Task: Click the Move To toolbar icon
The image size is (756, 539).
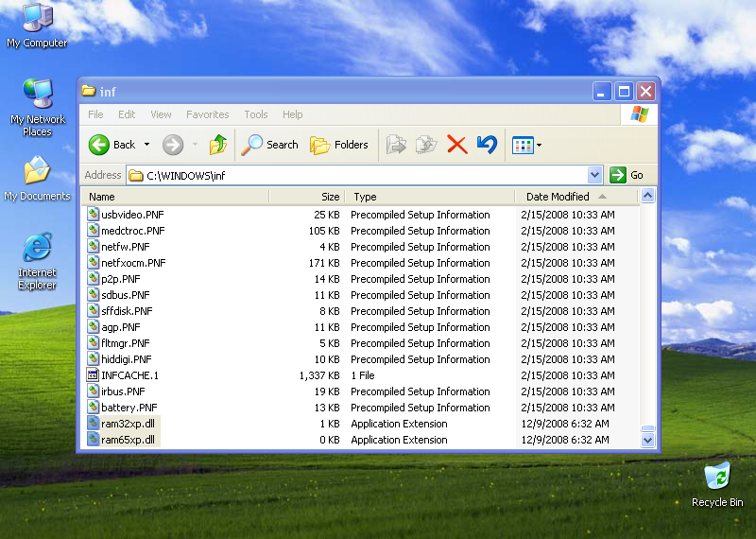Action: coord(396,145)
